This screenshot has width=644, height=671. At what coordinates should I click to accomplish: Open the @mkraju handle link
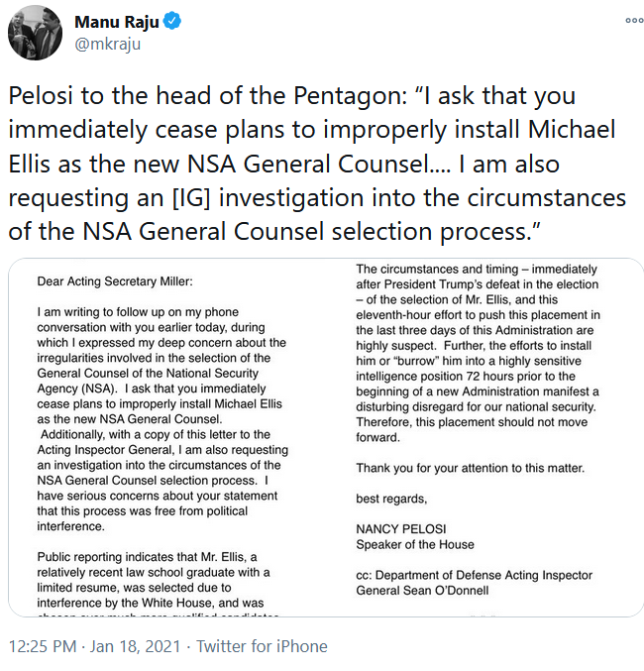point(107,44)
